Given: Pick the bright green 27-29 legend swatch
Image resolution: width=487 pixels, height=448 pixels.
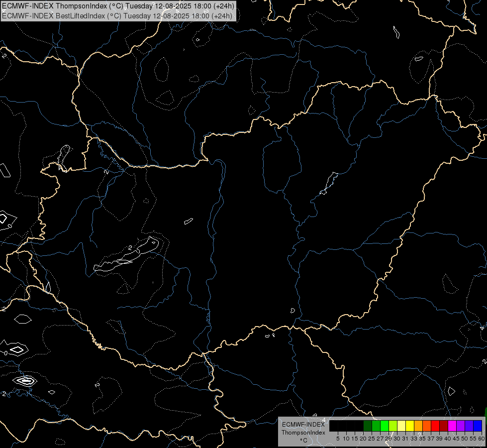Looking at the screenshot, I should (x=385, y=426).
